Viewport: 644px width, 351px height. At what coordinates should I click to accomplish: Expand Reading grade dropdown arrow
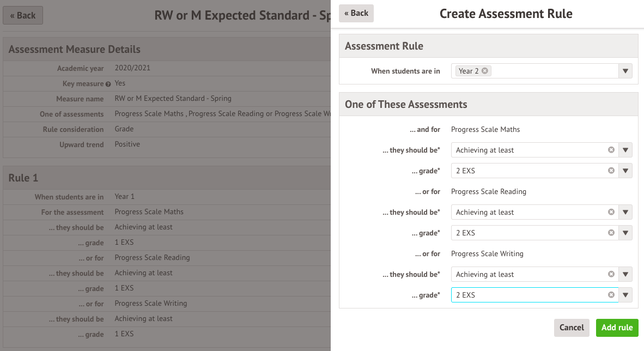[625, 233]
